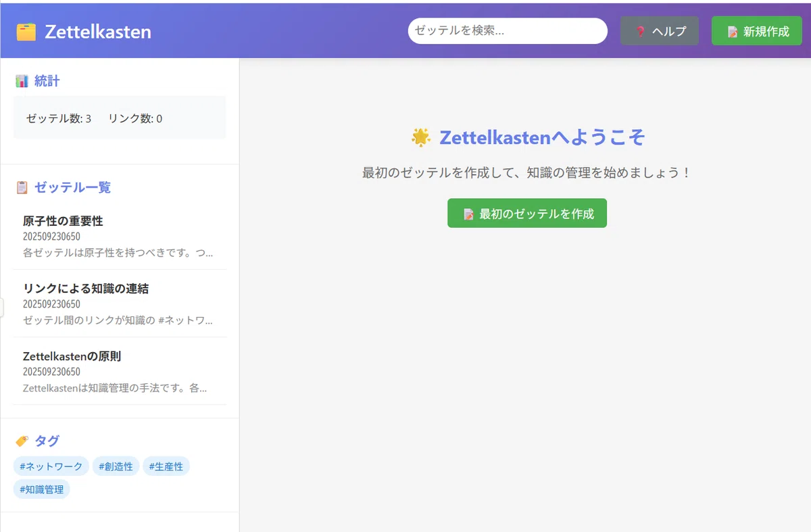
Task: Focus the ゼッテルを検索 search field
Action: tap(508, 30)
